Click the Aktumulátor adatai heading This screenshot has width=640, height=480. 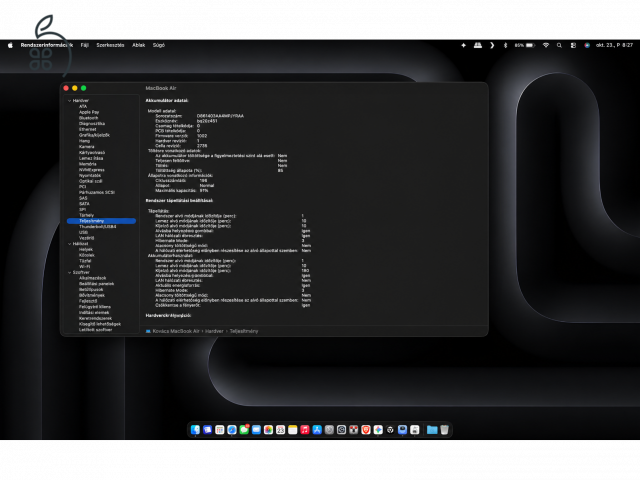click(167, 100)
